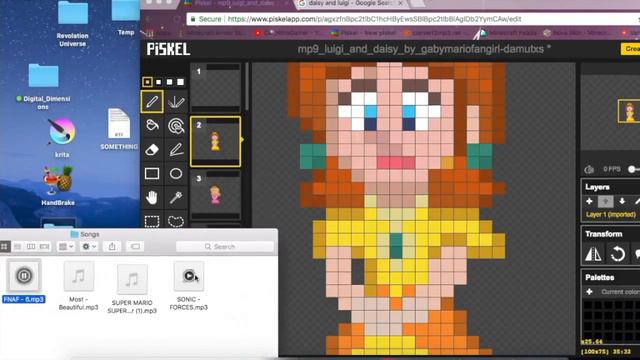Select the Lasso Selection tool

[176, 221]
